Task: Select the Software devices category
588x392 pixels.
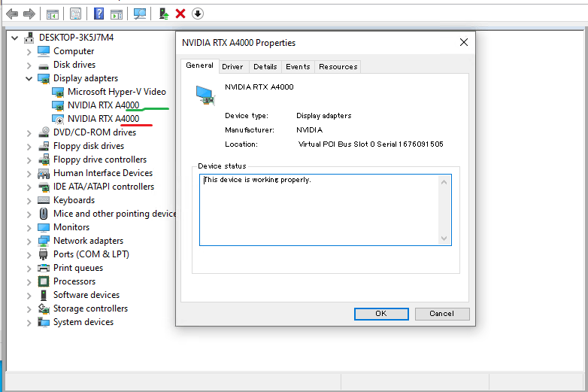Action: 86,294
